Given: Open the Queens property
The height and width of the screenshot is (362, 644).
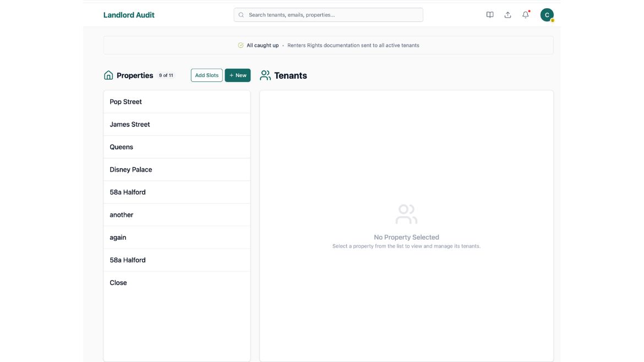Looking at the screenshot, I should (x=177, y=147).
